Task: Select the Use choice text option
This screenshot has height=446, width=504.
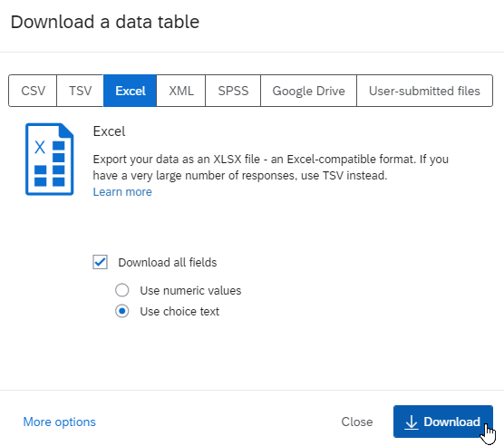Action: [x=122, y=311]
